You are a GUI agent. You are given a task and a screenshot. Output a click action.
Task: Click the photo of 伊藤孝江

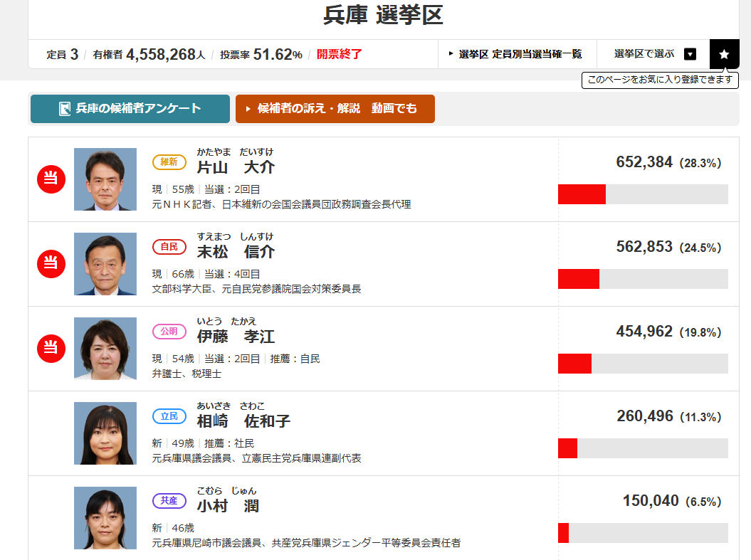point(105,349)
